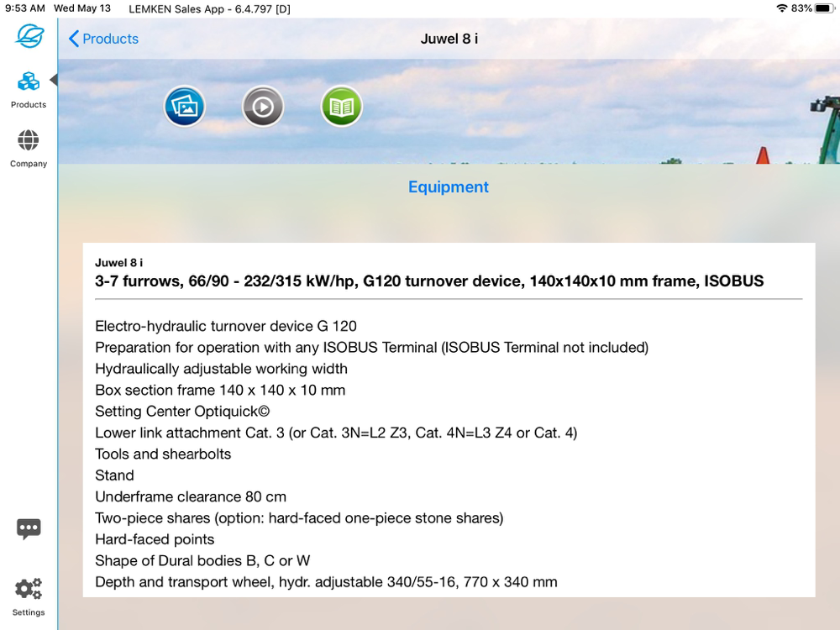Select 'Tools and shearbolts' line

pos(163,454)
